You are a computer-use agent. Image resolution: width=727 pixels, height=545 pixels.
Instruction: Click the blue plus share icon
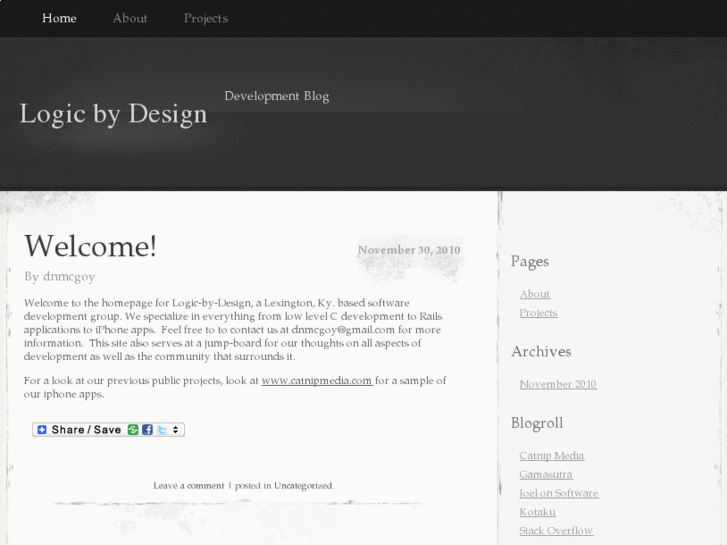[42, 430]
